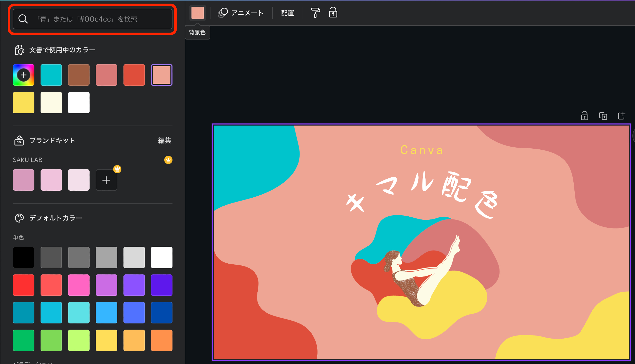Click the 文書で使用中のカラー heading
The height and width of the screenshot is (364, 635).
[x=62, y=50]
